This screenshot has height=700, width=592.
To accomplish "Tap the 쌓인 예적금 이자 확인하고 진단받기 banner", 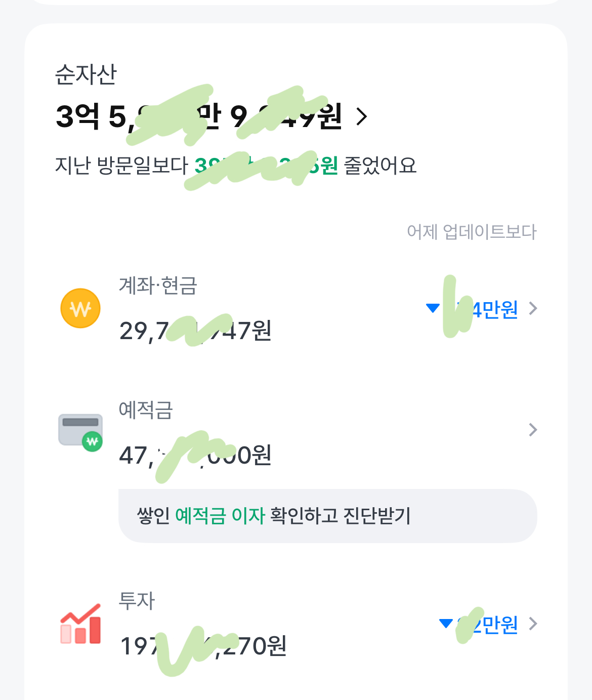I will tap(327, 516).
